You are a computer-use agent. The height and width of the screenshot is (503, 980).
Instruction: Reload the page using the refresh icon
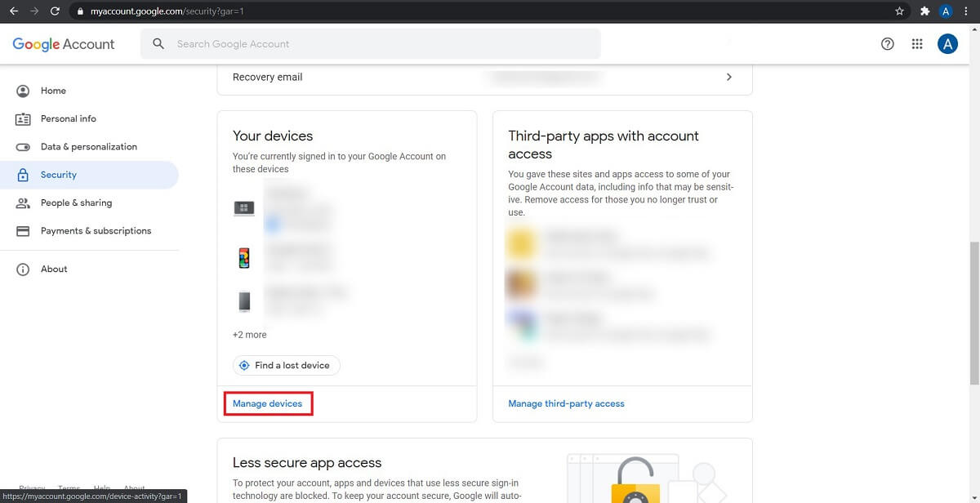click(x=55, y=11)
